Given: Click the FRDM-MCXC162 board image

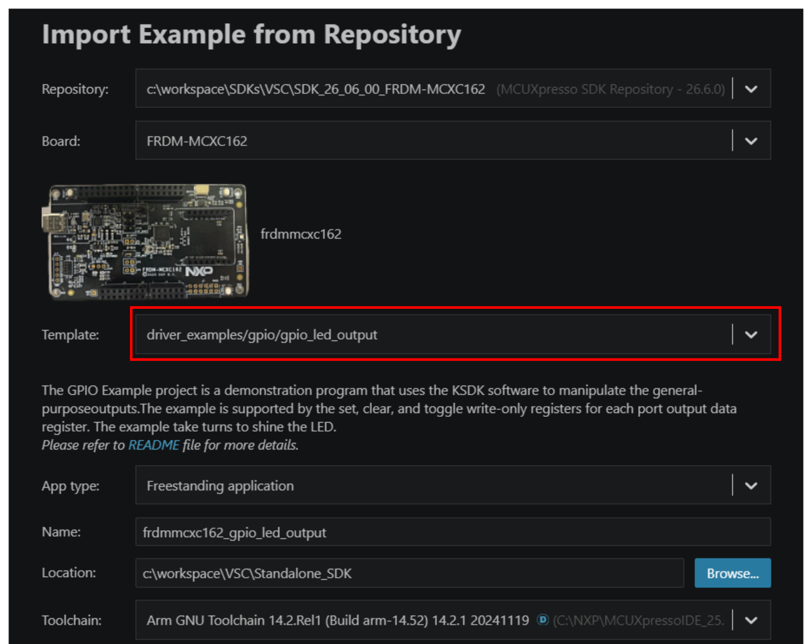Looking at the screenshot, I should (146, 241).
